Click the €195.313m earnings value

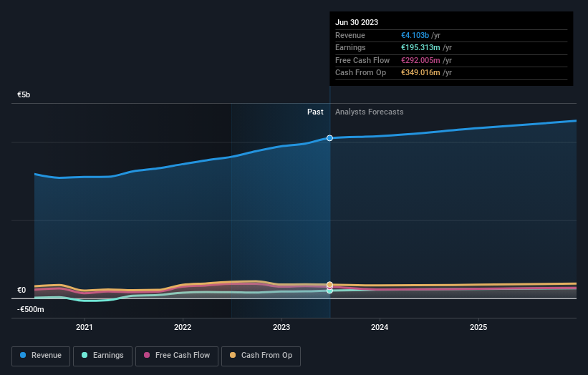420,47
